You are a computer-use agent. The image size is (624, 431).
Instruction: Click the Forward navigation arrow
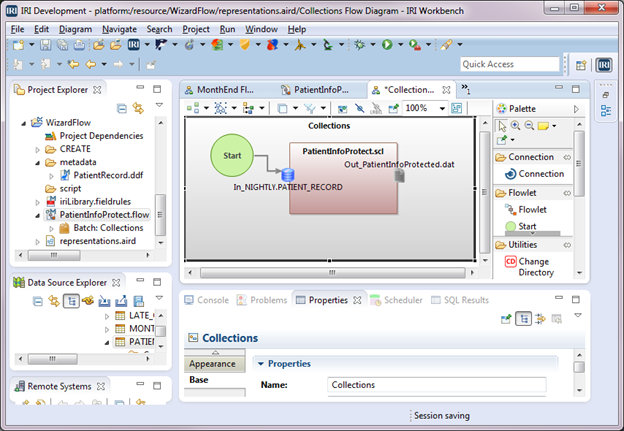(x=118, y=64)
